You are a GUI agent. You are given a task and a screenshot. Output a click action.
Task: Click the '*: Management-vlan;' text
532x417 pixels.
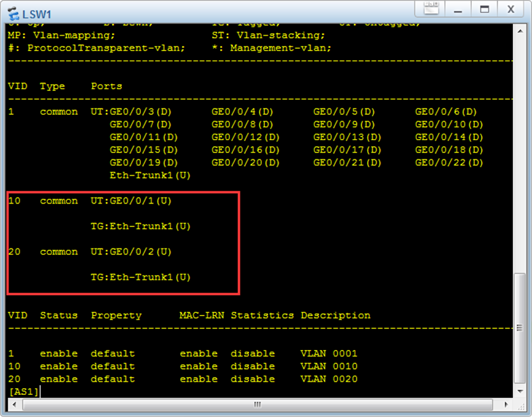point(271,48)
